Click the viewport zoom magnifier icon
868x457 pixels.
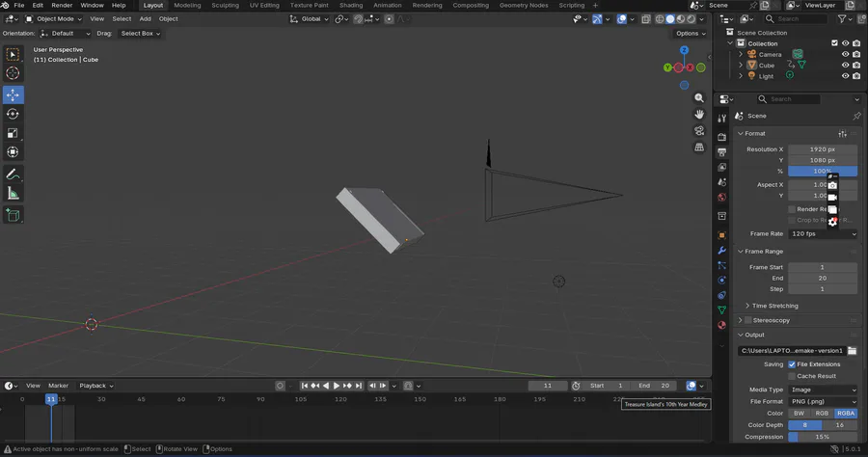(699, 98)
